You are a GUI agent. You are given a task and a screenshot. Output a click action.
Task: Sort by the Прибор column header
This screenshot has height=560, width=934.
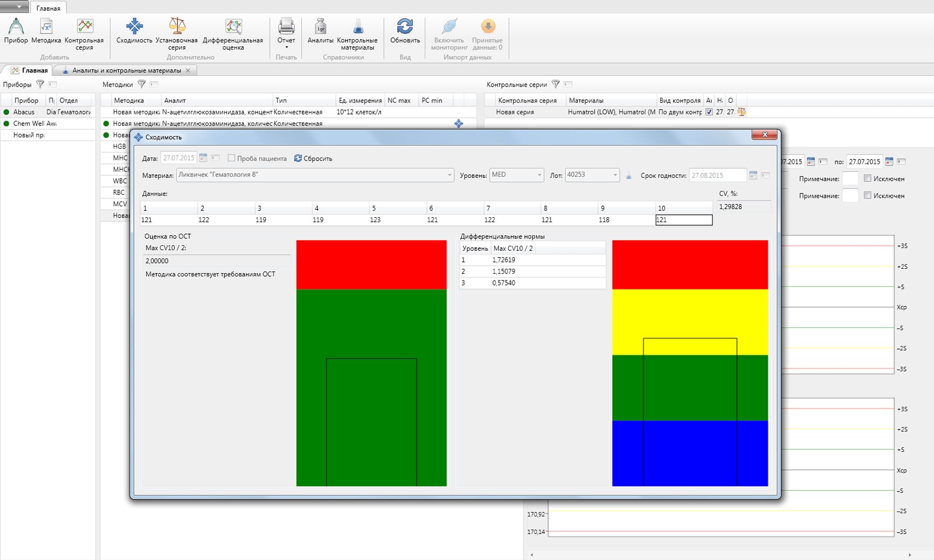(x=26, y=100)
